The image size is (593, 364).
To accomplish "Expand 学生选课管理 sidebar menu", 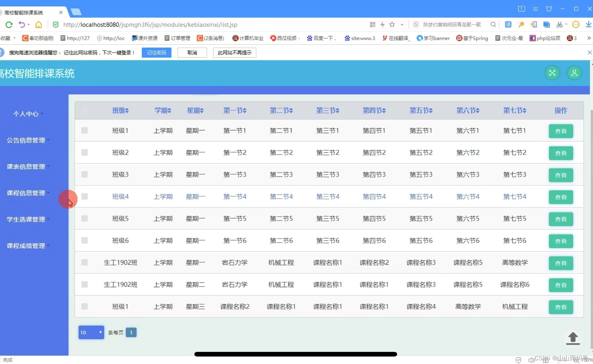I will (28, 220).
